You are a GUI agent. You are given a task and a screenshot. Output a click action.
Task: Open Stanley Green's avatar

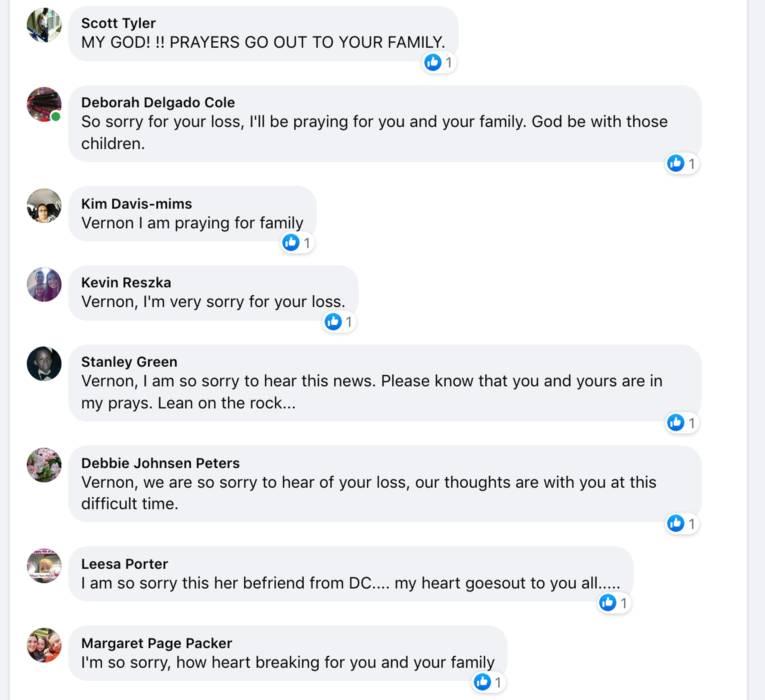coord(44,364)
